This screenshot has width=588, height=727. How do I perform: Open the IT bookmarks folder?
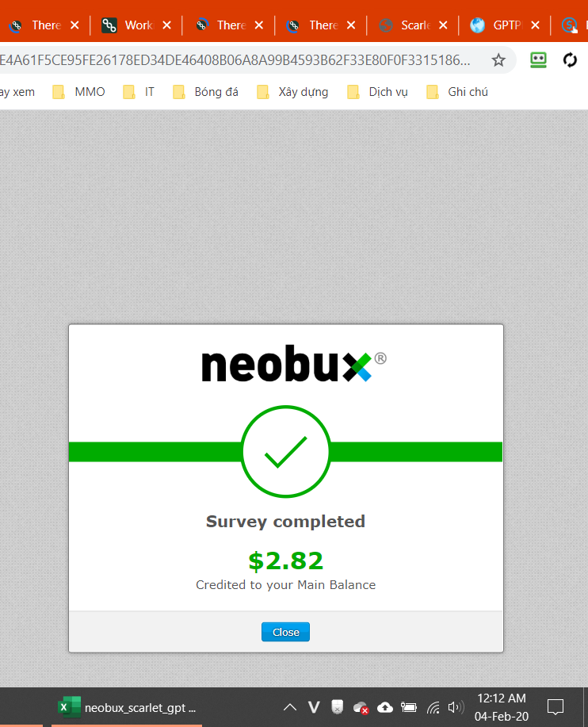pos(139,92)
